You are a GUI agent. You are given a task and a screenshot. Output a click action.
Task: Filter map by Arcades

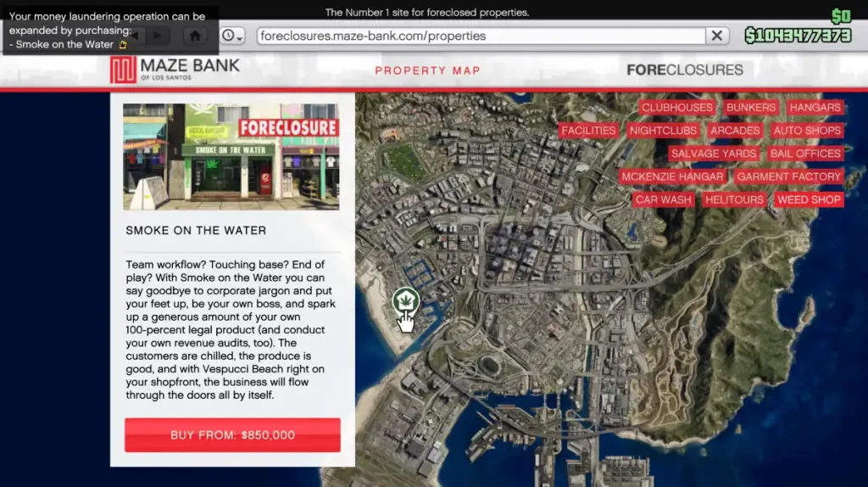735,131
